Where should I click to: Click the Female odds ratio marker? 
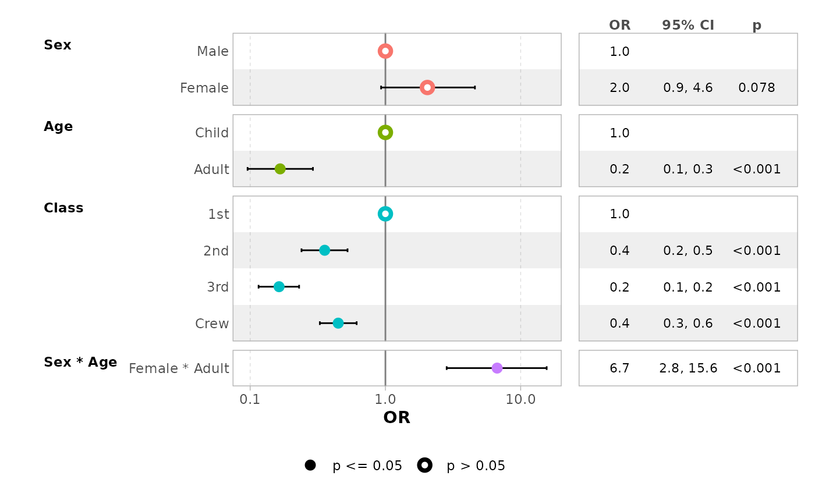[x=427, y=87]
